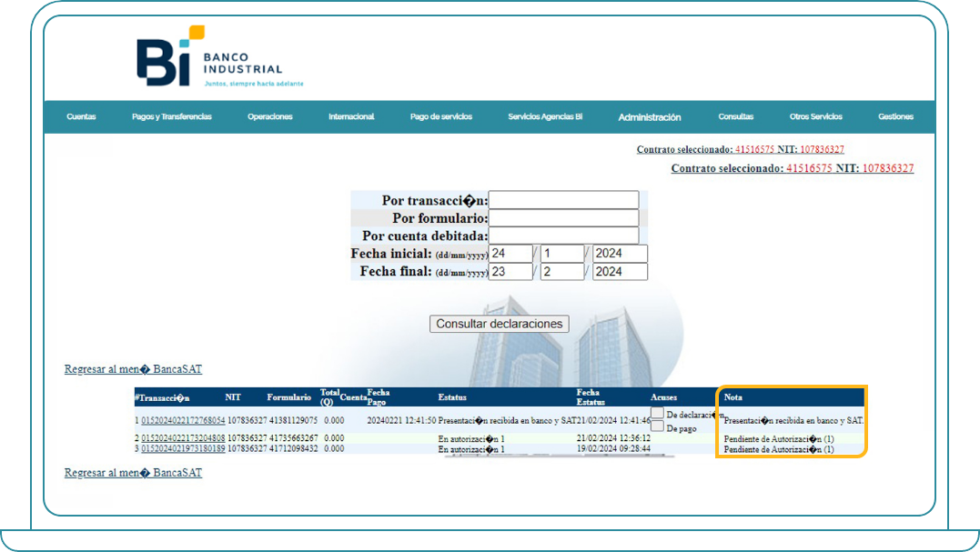Click status date 21/02/2024 12:36:12
This screenshot has width=980, height=552.
click(x=613, y=438)
